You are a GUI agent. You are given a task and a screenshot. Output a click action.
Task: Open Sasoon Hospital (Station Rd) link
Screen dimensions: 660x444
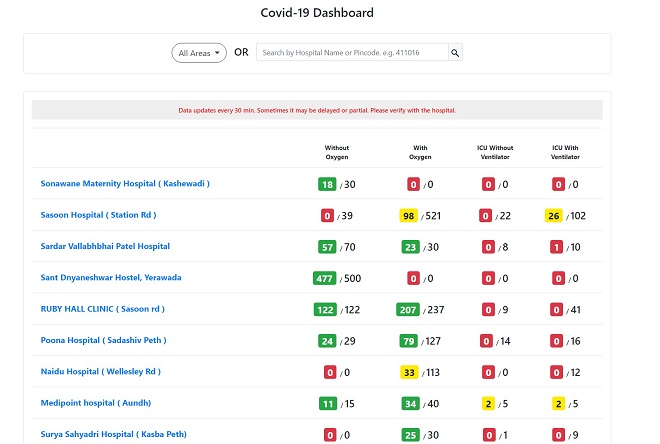(98, 215)
